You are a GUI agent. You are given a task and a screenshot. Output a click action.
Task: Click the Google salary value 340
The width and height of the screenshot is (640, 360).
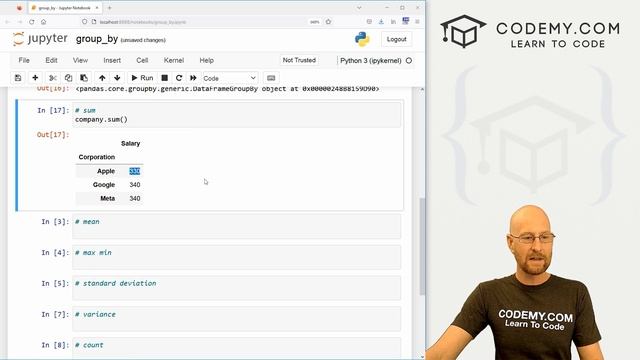pyautogui.click(x=135, y=184)
